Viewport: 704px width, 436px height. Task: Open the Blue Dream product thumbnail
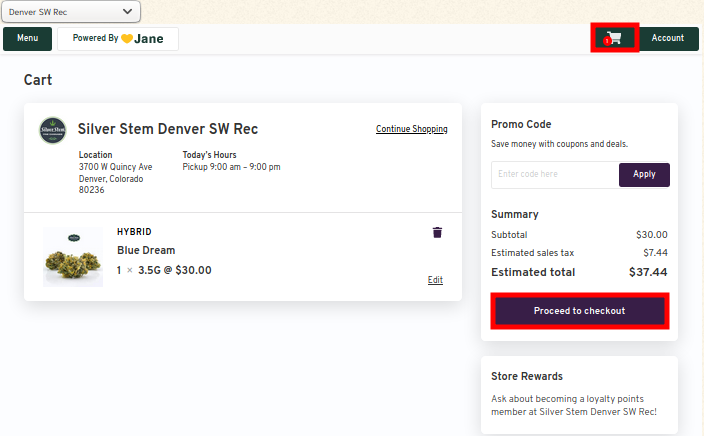point(73,257)
